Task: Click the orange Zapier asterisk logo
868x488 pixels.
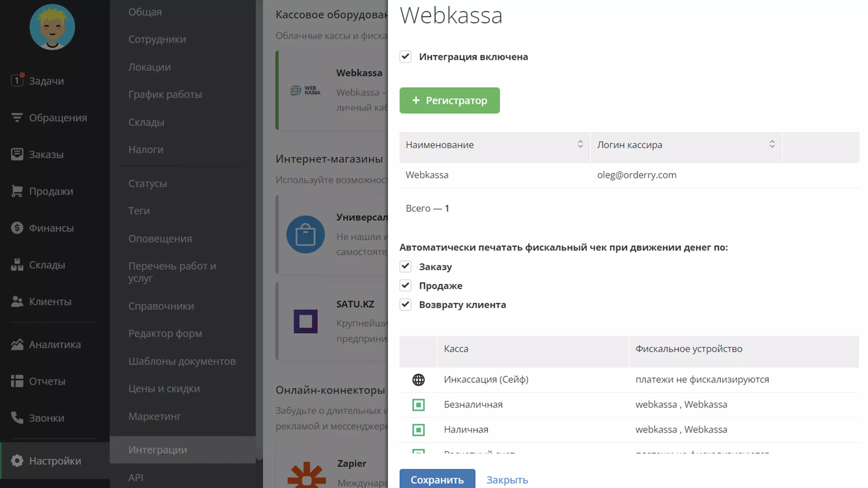Action: click(x=307, y=475)
